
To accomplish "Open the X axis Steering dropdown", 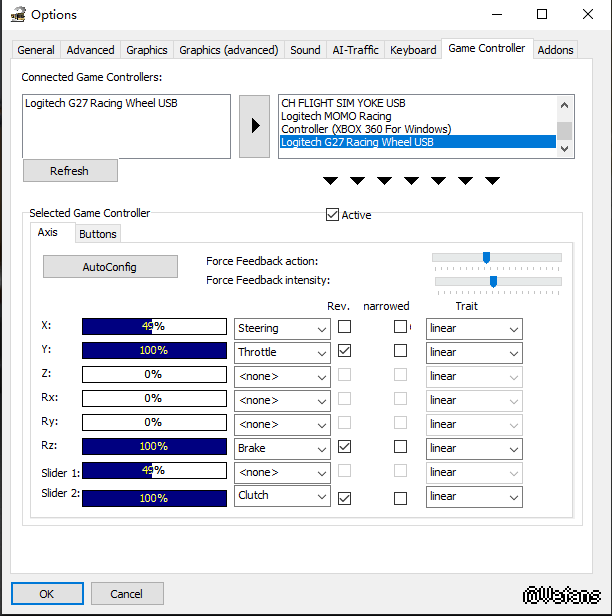I will point(282,328).
